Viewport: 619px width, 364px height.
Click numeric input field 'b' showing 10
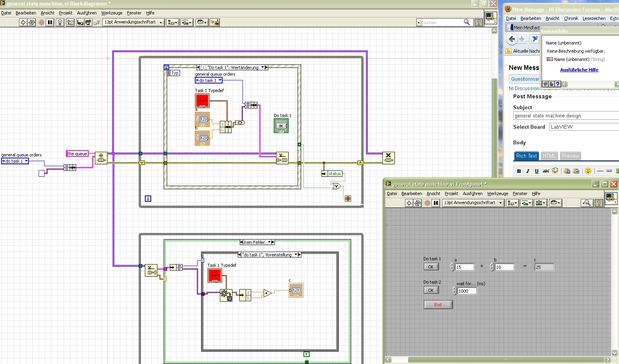[x=504, y=267]
